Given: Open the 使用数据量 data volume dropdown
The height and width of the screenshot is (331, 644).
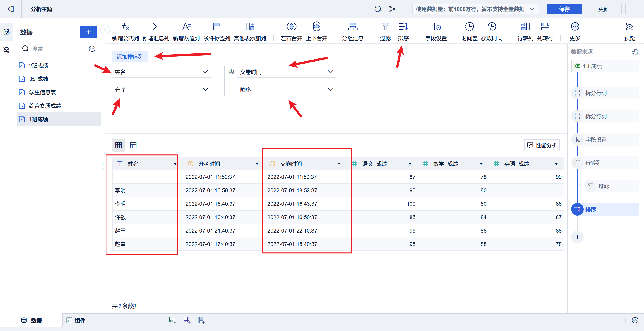Looking at the screenshot, I should 475,9.
